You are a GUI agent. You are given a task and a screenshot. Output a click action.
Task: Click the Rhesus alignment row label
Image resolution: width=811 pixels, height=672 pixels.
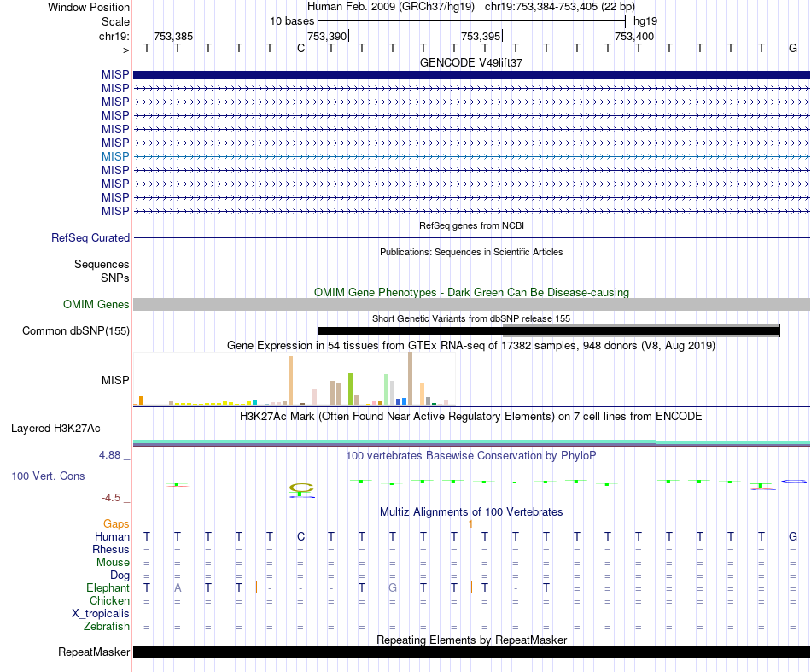point(111,549)
